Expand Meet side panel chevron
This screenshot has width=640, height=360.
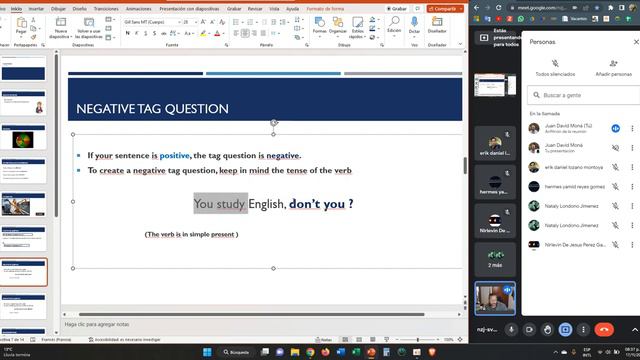635,330
